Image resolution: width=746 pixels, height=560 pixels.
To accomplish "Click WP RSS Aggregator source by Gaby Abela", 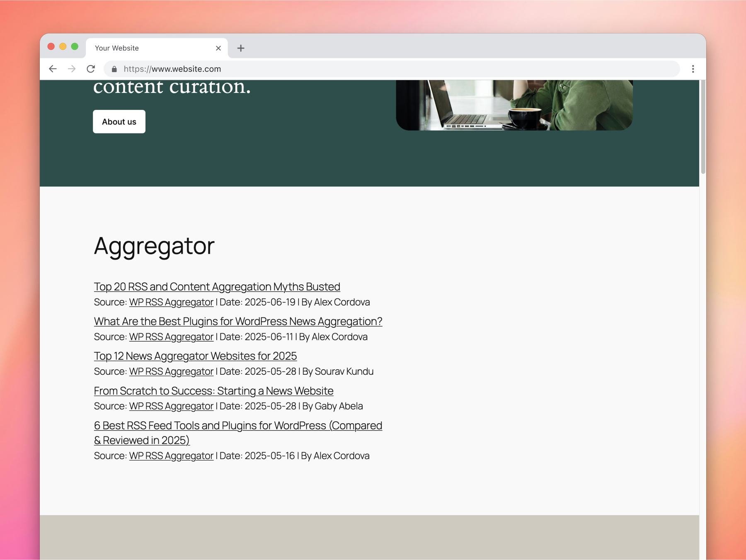I will pos(171,406).
